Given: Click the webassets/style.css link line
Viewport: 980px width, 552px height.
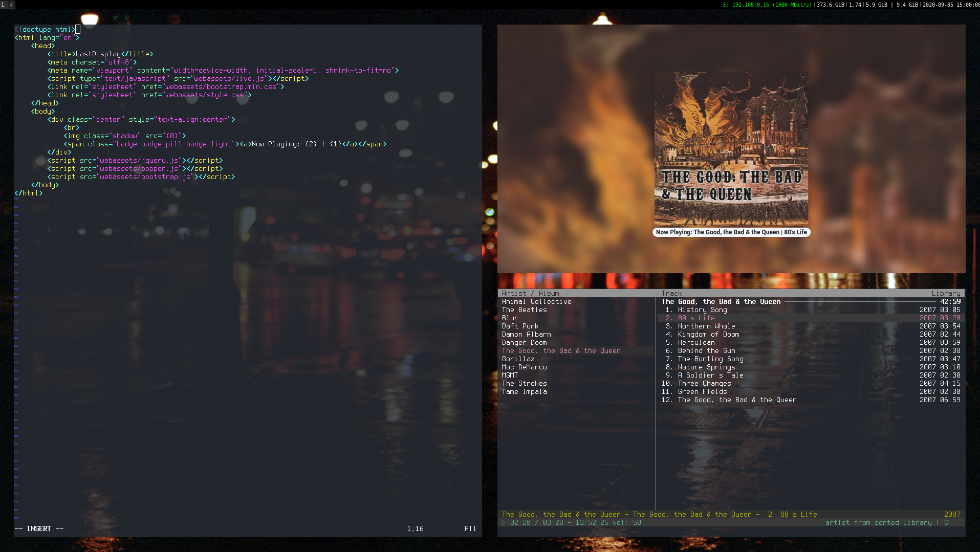Looking at the screenshot, I should coord(149,95).
